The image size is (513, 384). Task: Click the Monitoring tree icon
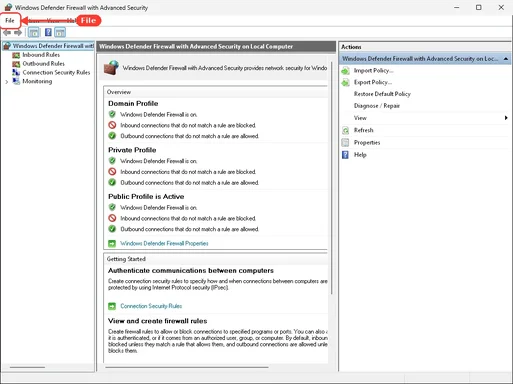(16, 81)
